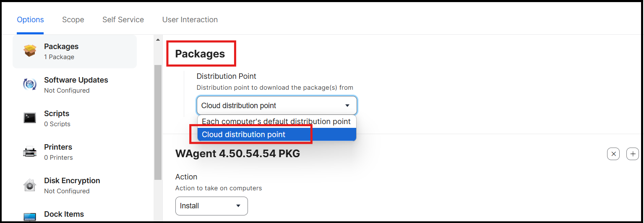Choose Each computer's default distribution point
The height and width of the screenshot is (223, 644).
pyautogui.click(x=276, y=122)
